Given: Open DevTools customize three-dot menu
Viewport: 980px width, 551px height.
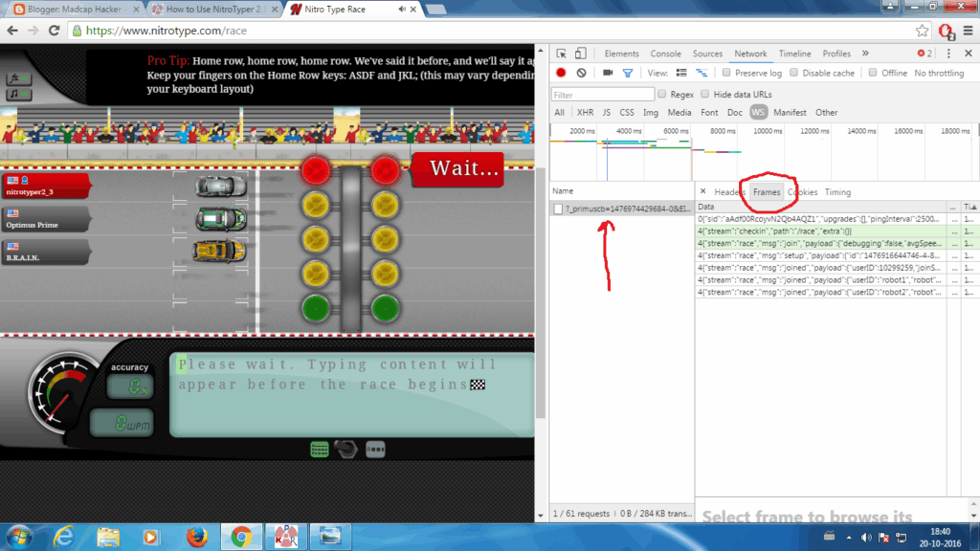Looking at the screenshot, I should click(948, 54).
